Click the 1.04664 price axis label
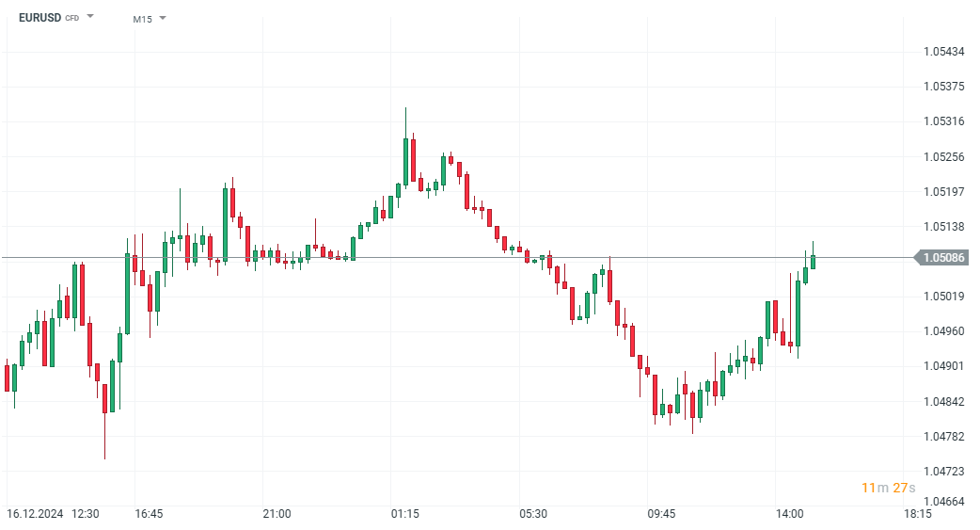The height and width of the screenshot is (530, 980). pos(944,502)
